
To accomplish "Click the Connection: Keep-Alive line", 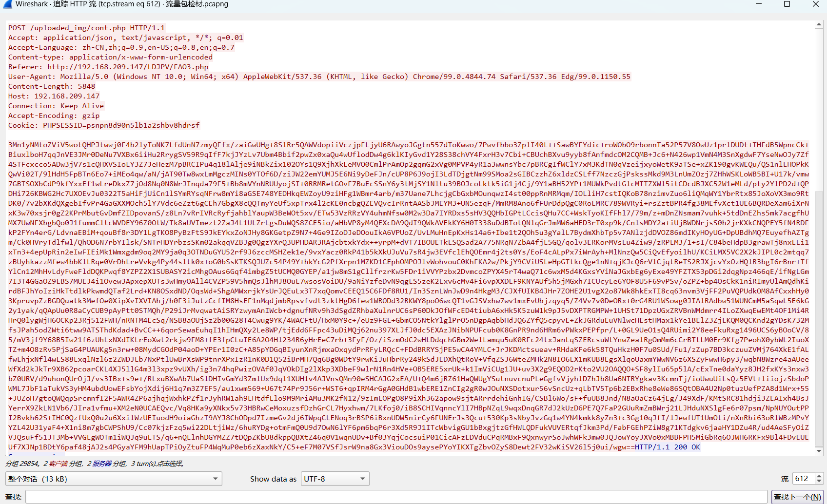I will (56, 106).
